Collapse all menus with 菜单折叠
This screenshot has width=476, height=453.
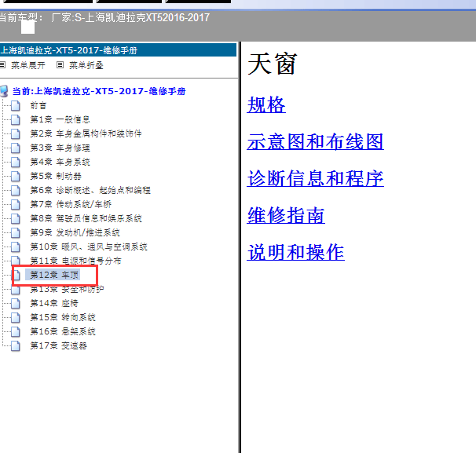(86, 65)
